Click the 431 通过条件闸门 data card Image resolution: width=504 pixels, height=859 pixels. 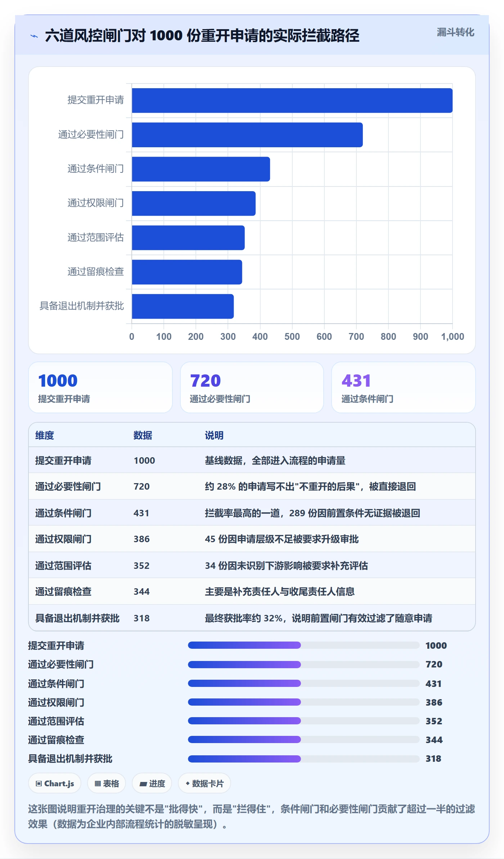point(404,387)
